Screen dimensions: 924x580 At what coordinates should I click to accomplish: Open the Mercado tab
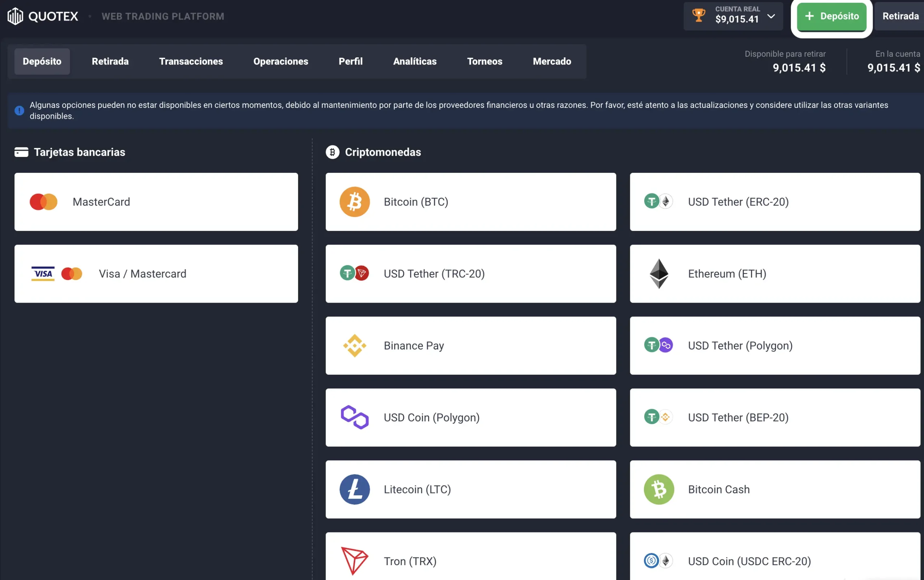552,61
